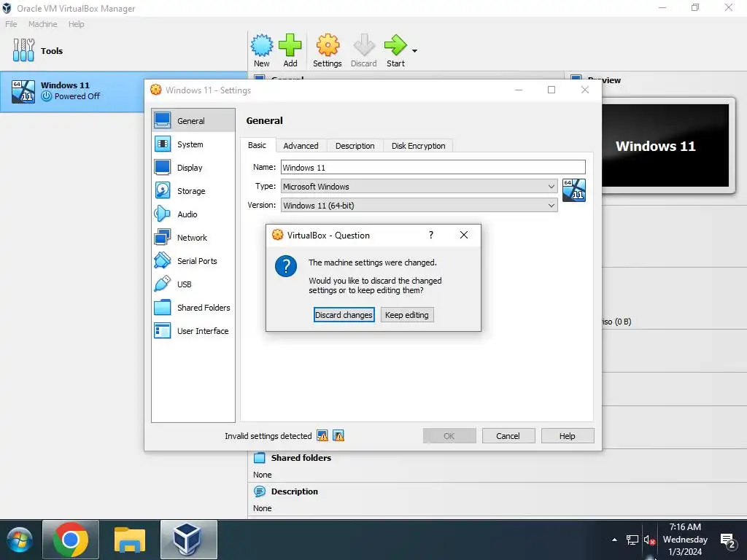Open the System settings category
This screenshot has width=747, height=560.
click(x=193, y=144)
